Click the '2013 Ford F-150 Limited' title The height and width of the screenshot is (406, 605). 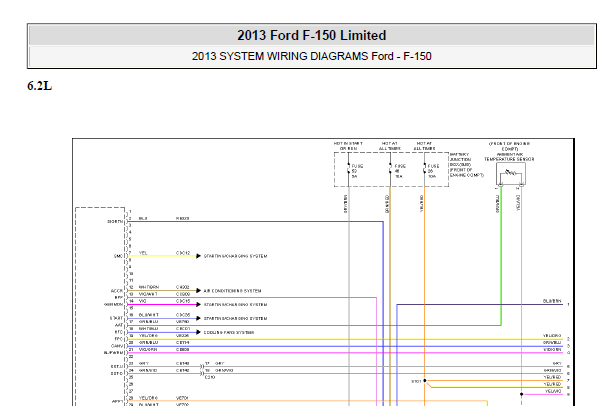311,36
